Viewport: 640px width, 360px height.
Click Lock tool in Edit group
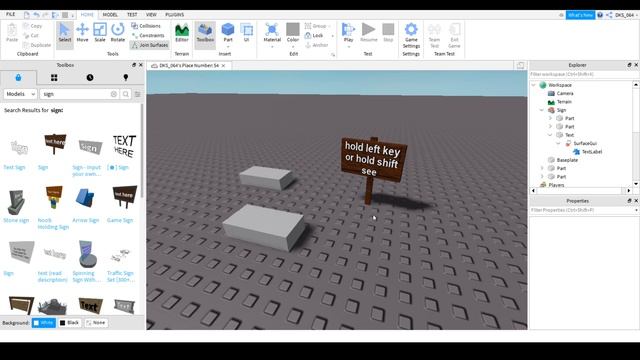pyautogui.click(x=314, y=36)
